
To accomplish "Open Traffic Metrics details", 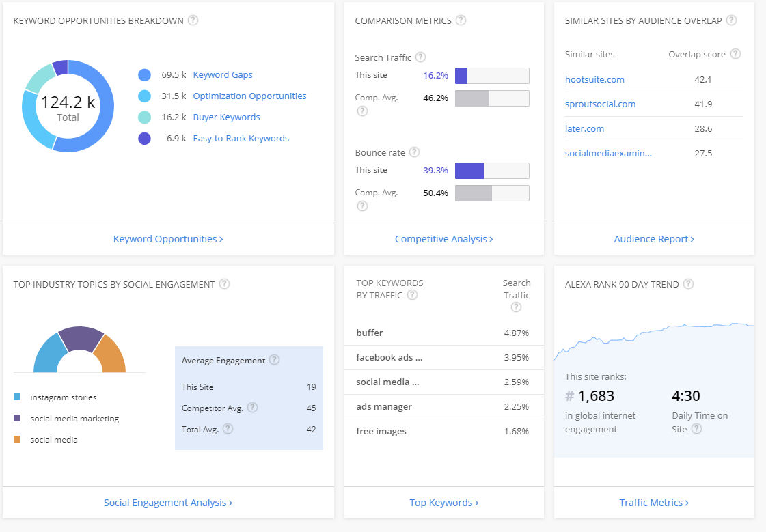I will click(x=654, y=503).
